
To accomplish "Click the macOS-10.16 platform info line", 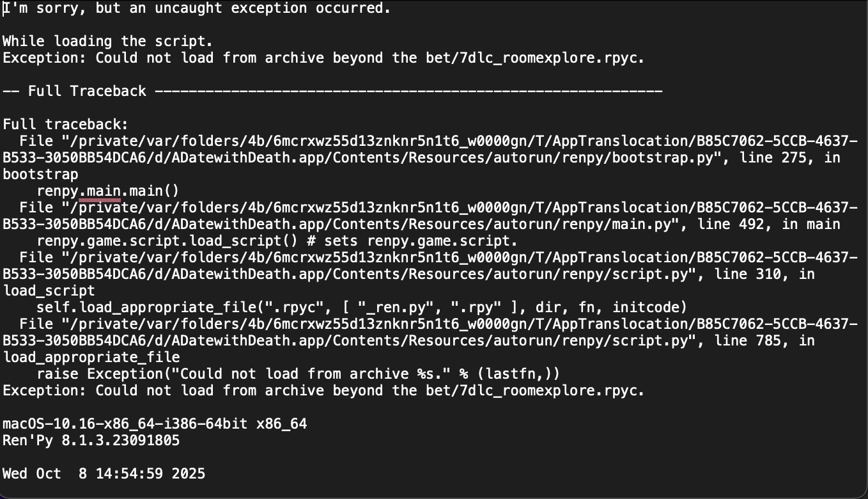I will [x=155, y=424].
